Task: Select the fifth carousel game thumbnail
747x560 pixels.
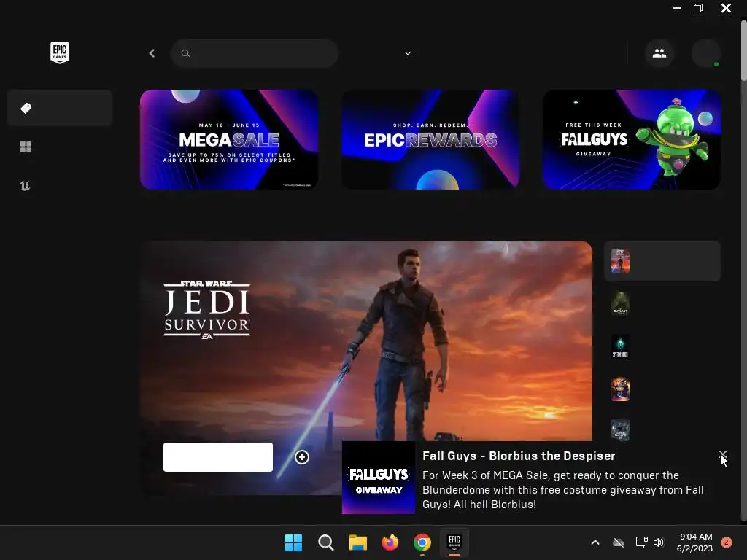Action: click(620, 430)
